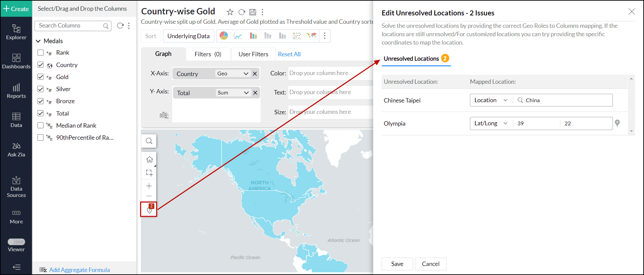The width and height of the screenshot is (644, 275).
Task: Click the Save button
Action: point(397,264)
